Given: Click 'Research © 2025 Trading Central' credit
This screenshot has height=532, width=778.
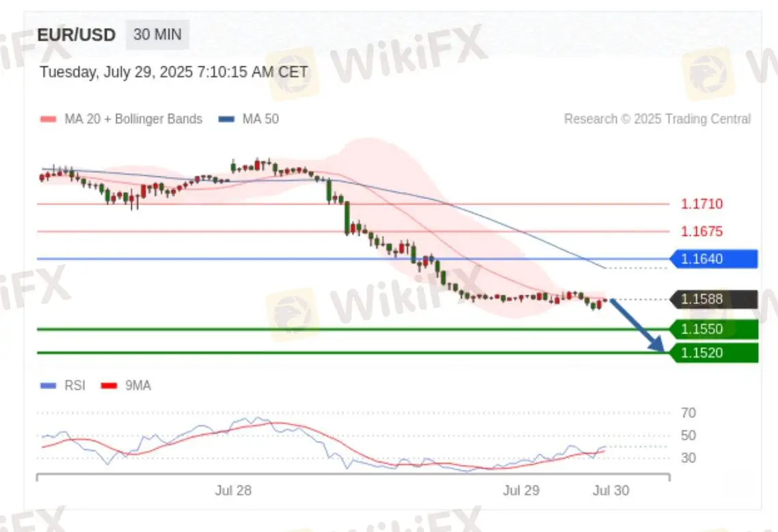Looking at the screenshot, I should (658, 119).
